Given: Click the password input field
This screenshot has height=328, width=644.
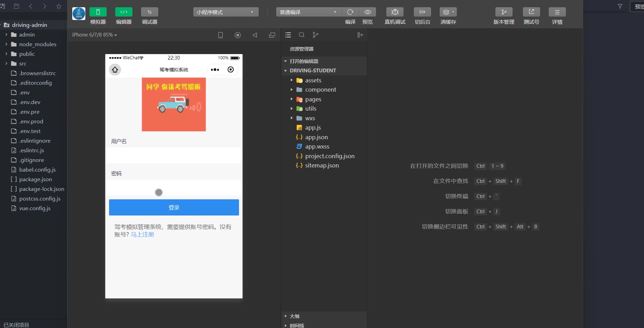Looking at the screenshot, I should tap(174, 187).
